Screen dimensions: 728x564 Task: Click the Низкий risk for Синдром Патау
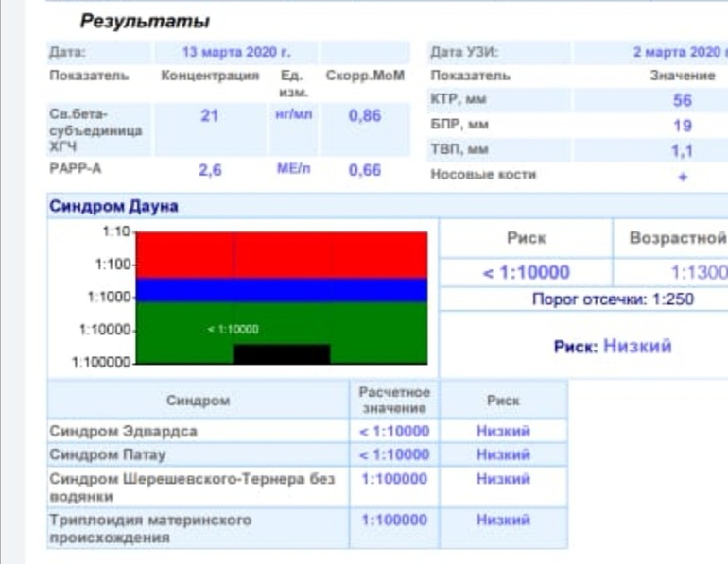pyautogui.click(x=503, y=454)
